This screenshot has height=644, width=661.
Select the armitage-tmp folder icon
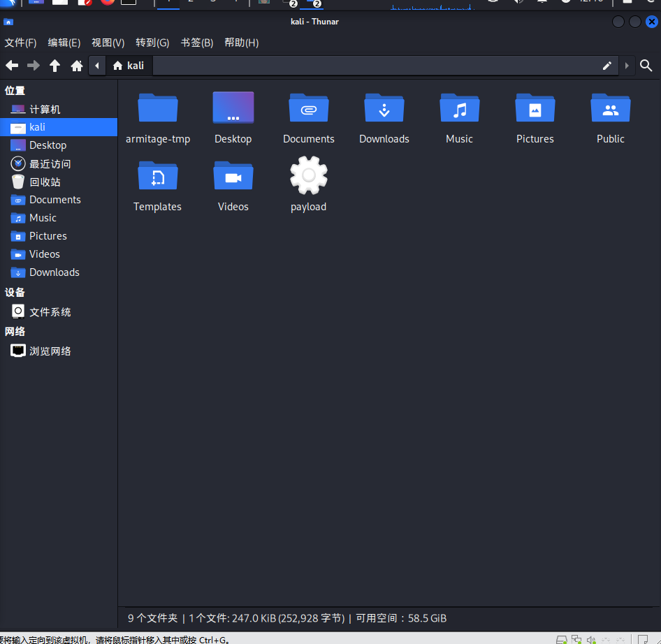158,108
